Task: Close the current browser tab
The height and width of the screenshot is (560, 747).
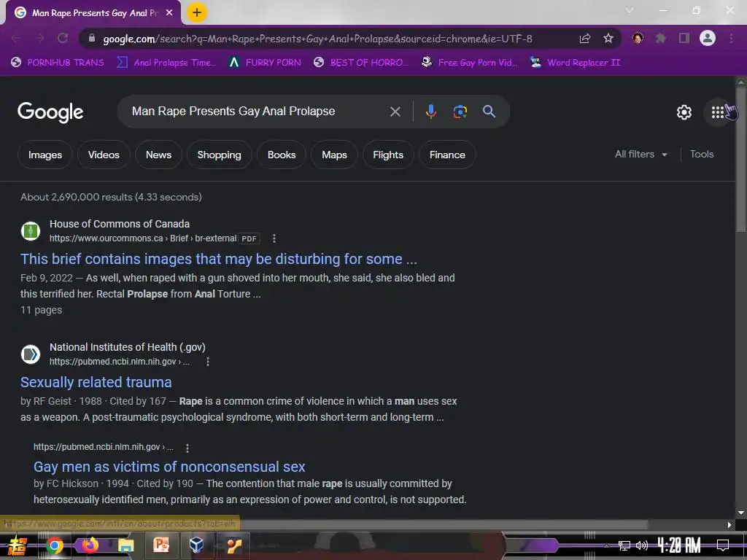Action: click(169, 13)
